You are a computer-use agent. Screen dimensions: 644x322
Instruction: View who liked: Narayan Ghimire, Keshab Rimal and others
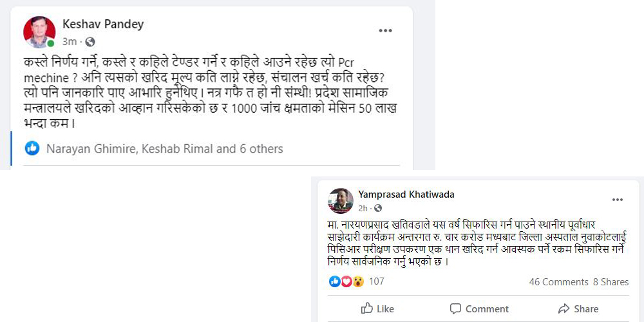click(164, 149)
